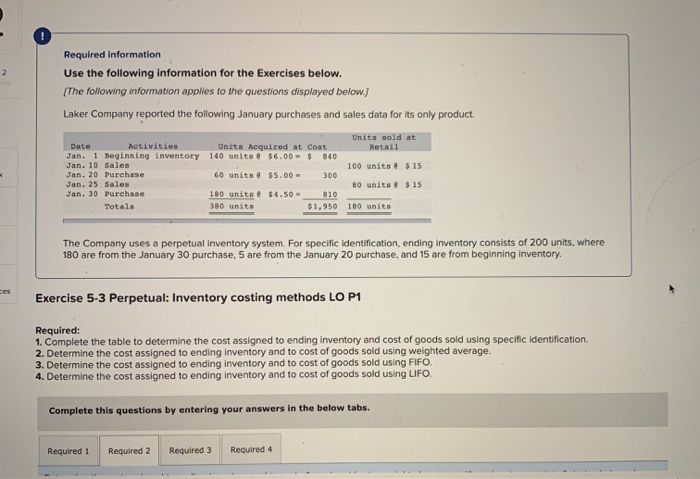Image resolution: width=700 pixels, height=479 pixels.
Task: Click the Jan. 10 Sales row
Action: click(x=247, y=166)
